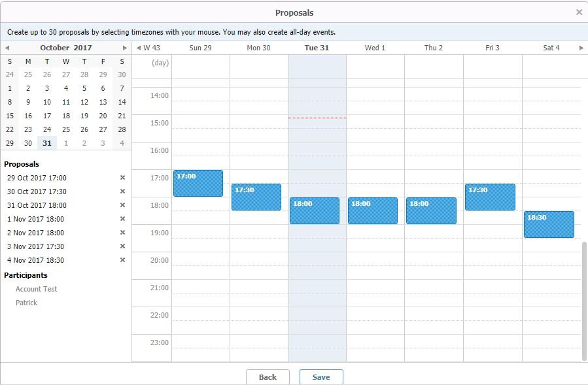
Task: Select the Fri 3 17:30 proposal block
Action: click(x=490, y=197)
